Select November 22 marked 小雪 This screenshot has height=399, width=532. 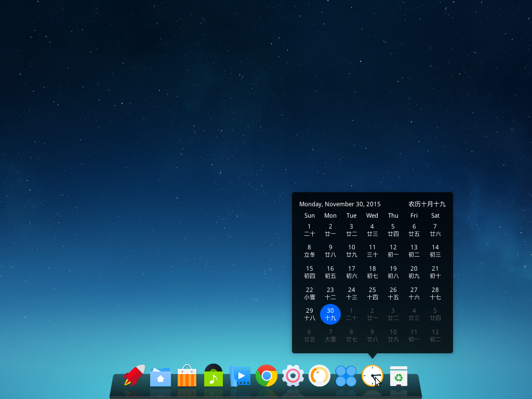click(x=309, y=292)
